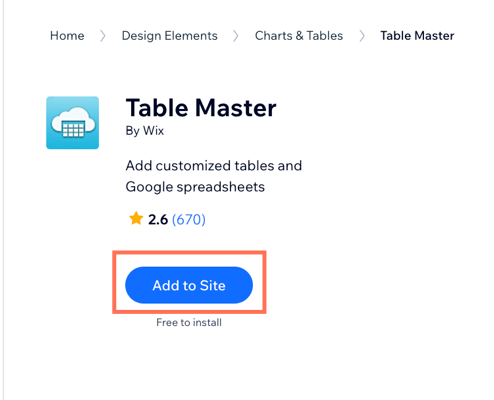Image resolution: width=494 pixels, height=400 pixels.
Task: Click the spreadsheet grid inside the cloud icon
Action: [x=73, y=129]
